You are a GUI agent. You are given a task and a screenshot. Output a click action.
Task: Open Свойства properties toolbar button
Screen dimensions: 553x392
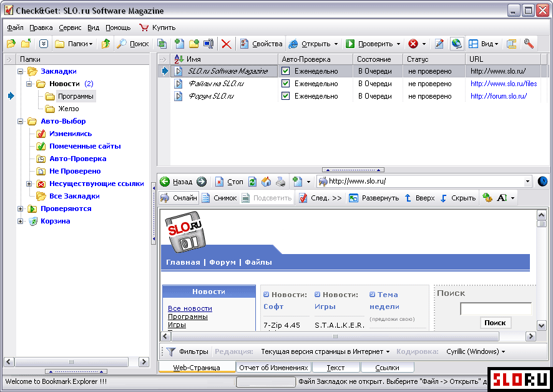pos(261,44)
